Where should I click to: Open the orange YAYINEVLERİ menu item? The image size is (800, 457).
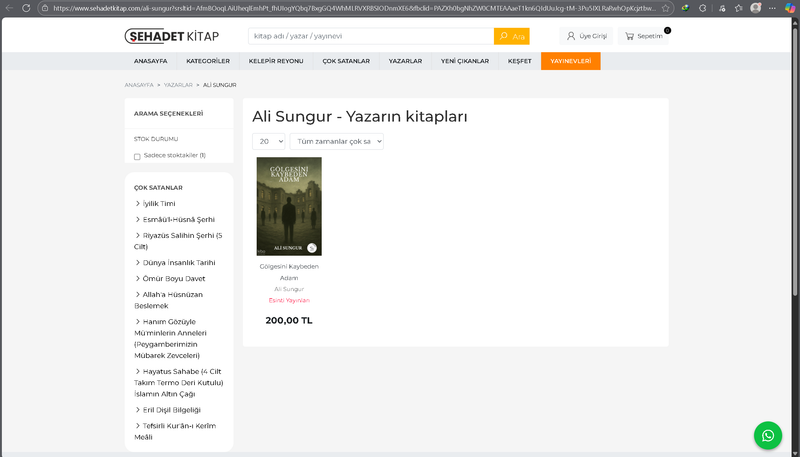click(570, 61)
